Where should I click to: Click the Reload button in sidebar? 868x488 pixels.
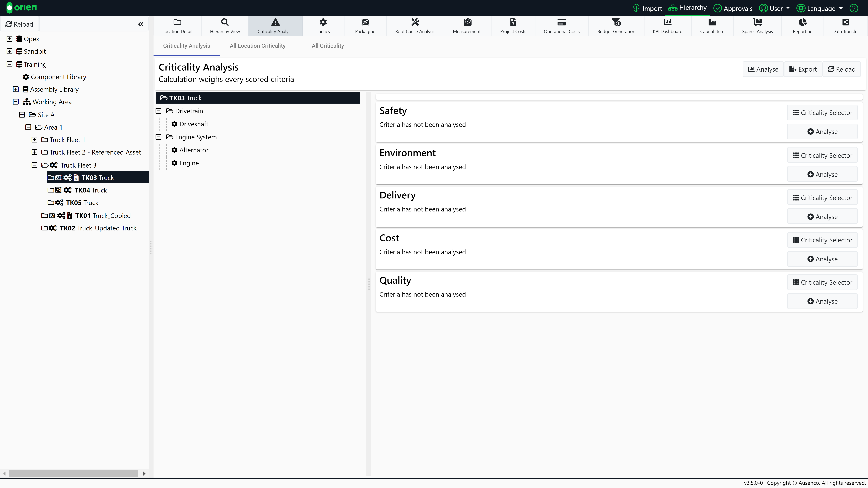tap(20, 24)
